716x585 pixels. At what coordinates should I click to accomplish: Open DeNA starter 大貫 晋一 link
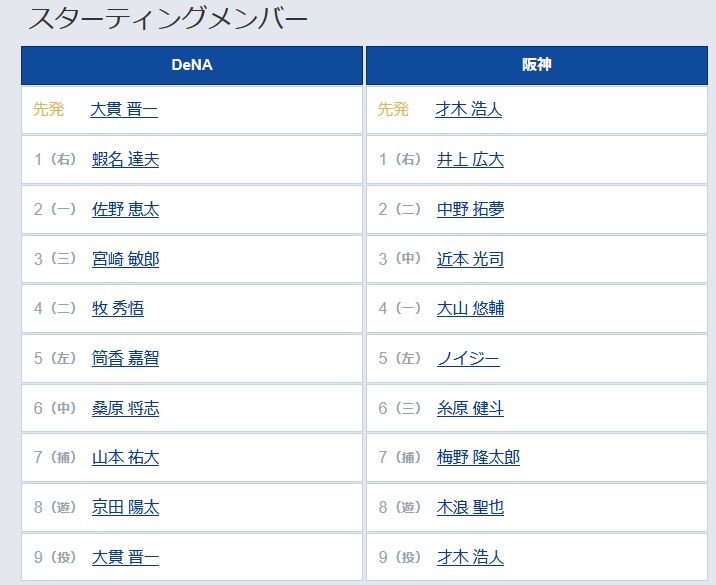coord(124,110)
